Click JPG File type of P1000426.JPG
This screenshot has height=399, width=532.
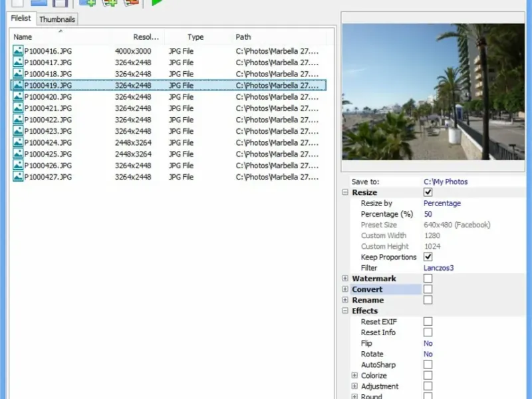[181, 165]
